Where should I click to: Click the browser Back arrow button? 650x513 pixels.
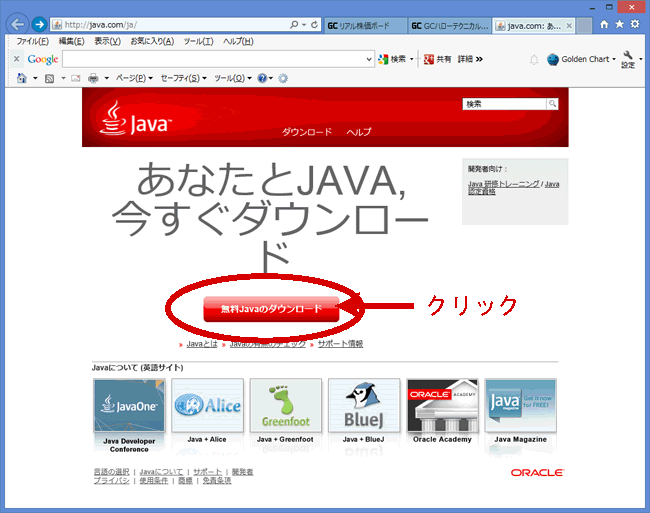[17, 24]
